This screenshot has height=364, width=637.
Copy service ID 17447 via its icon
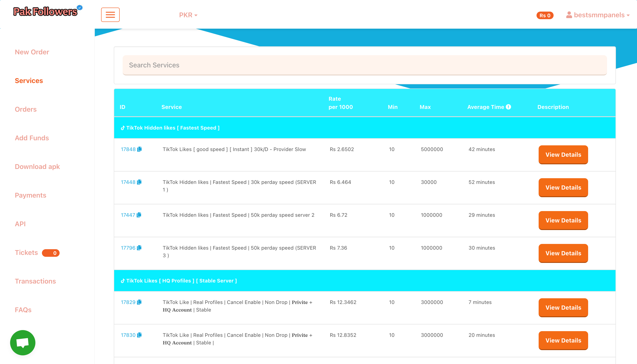tap(139, 215)
